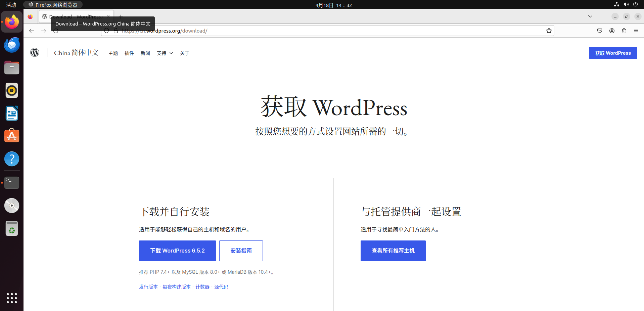The width and height of the screenshot is (644, 311).
Task: Open the volume icon in top bar
Action: pyautogui.click(x=626, y=5)
